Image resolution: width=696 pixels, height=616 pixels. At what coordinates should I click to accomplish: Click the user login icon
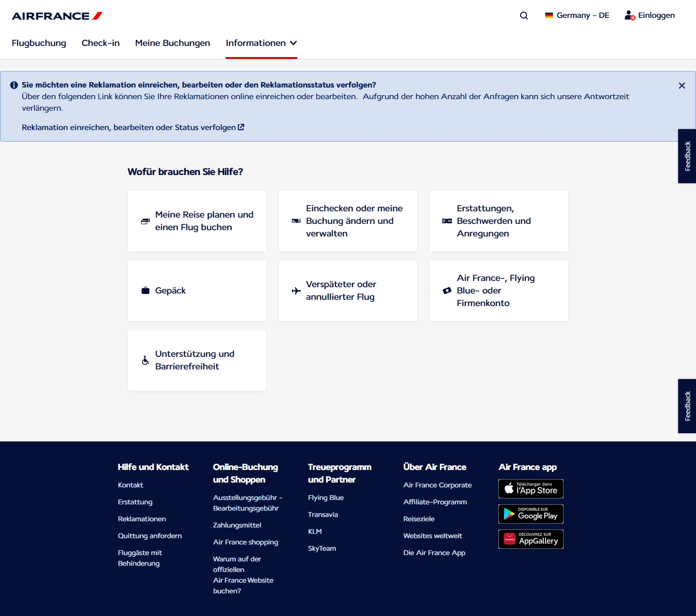click(630, 15)
